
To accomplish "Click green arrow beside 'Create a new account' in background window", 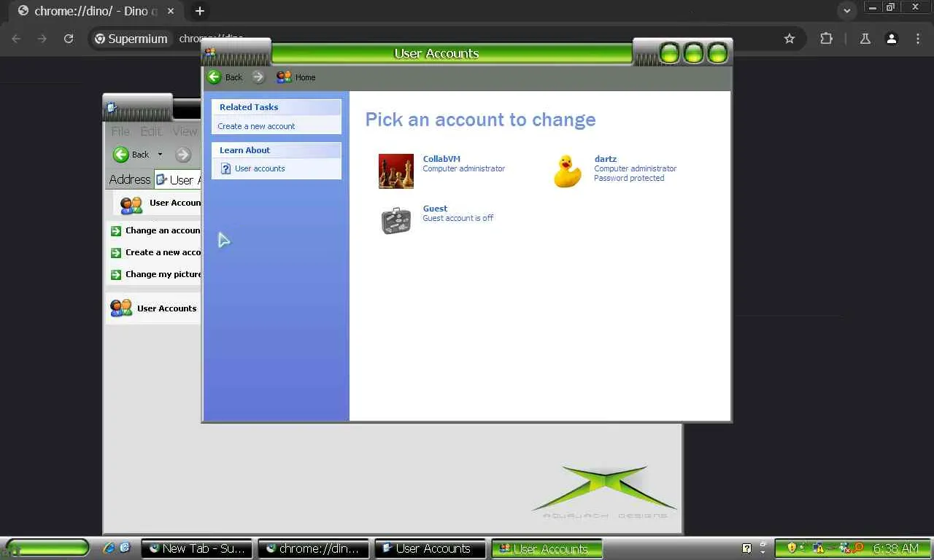I will 116,253.
